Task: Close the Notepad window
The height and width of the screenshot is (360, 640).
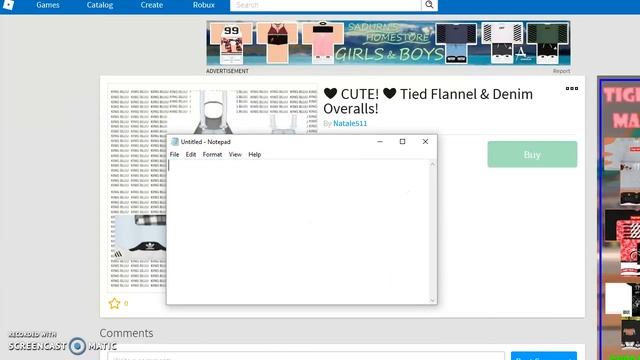Action: pyautogui.click(x=425, y=142)
